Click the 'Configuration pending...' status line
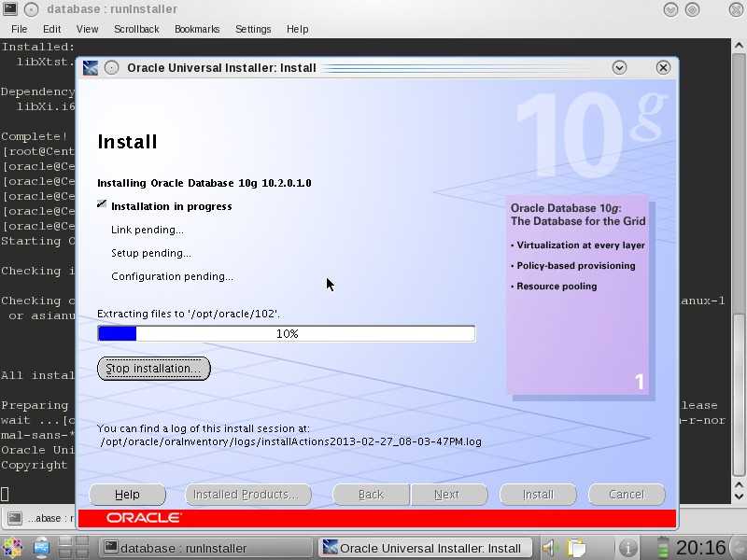The width and height of the screenshot is (747, 560). (x=172, y=276)
